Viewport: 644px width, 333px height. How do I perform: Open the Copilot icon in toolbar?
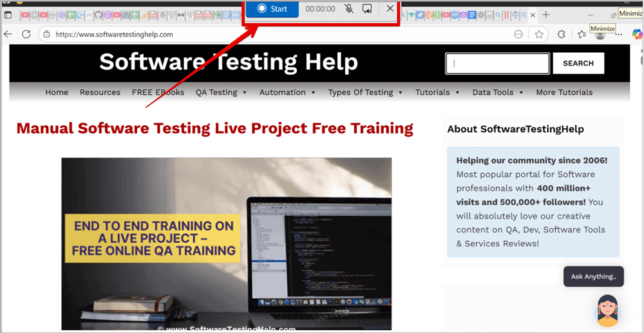point(637,34)
